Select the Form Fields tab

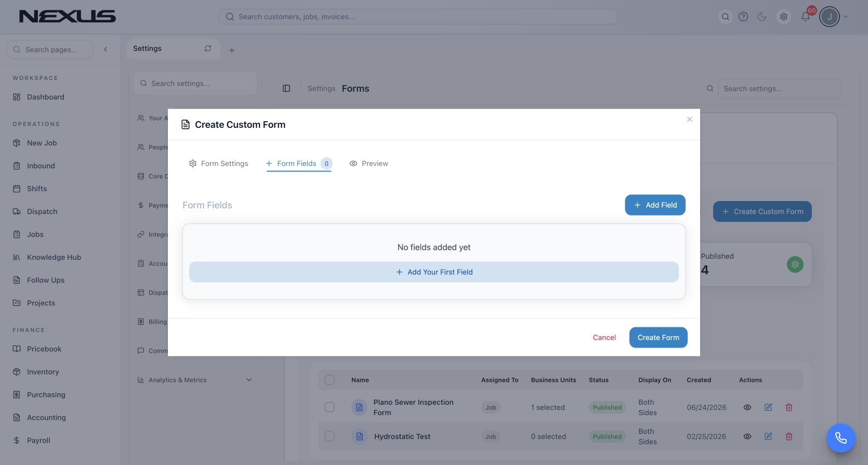pyautogui.click(x=299, y=164)
